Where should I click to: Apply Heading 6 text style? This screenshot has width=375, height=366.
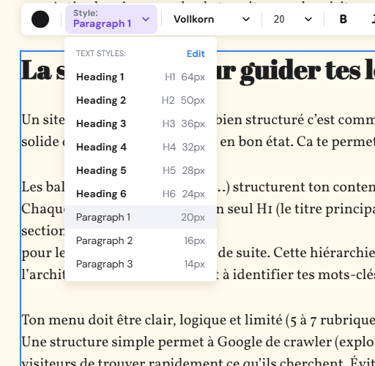141,194
